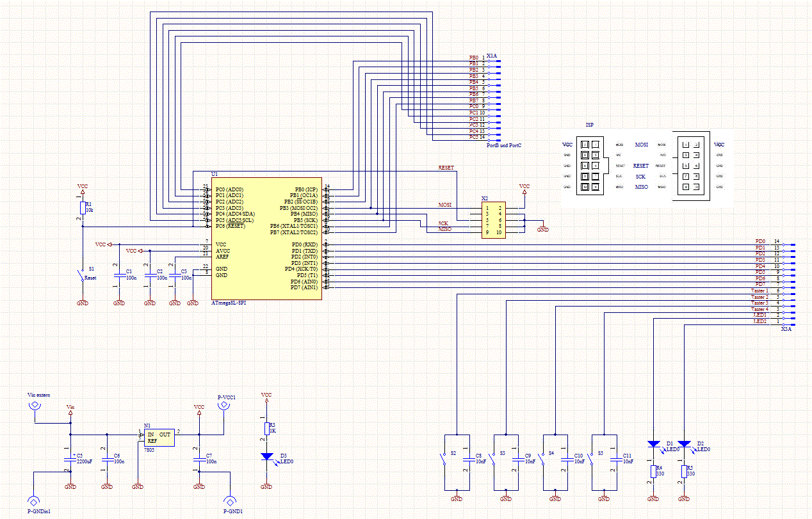This screenshot has width=812, height=519.
Task: Select the P-GND1 connector pad
Action: pyautogui.click(x=231, y=502)
